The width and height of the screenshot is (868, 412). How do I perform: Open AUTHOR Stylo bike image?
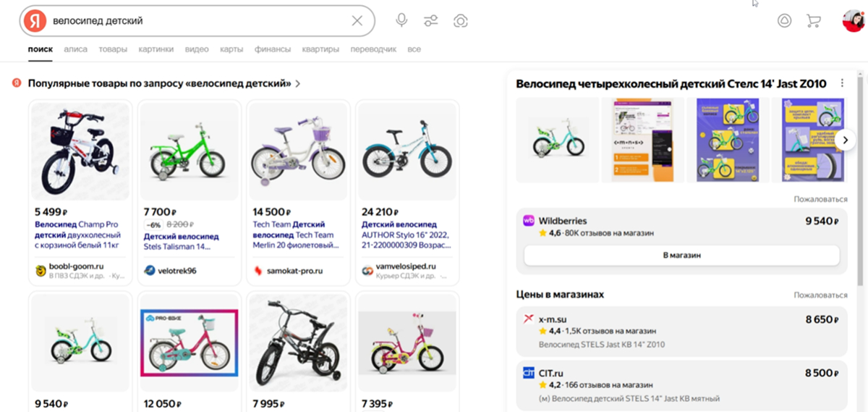(407, 152)
